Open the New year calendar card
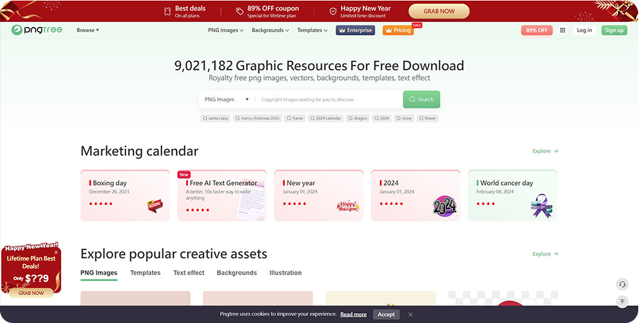Image resolution: width=644 pixels, height=323 pixels. click(319, 195)
